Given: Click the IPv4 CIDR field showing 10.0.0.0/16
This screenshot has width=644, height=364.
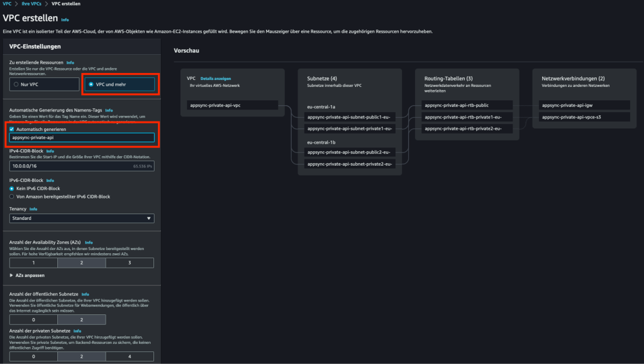Looking at the screenshot, I should pos(82,166).
